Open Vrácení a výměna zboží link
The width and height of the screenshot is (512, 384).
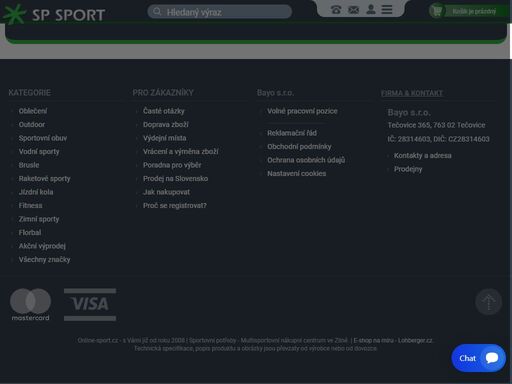click(x=181, y=152)
